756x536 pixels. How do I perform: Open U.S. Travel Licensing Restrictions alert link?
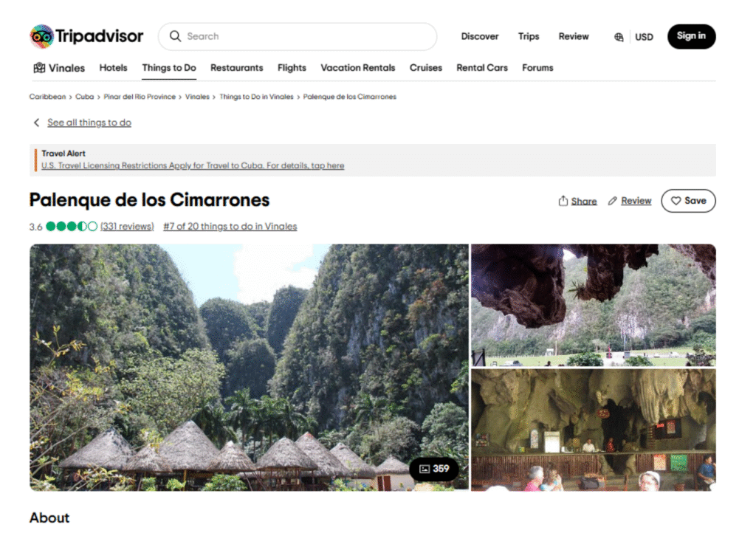click(193, 166)
